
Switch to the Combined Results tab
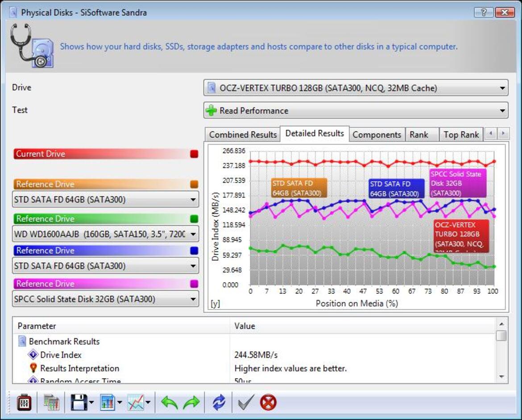tap(243, 135)
